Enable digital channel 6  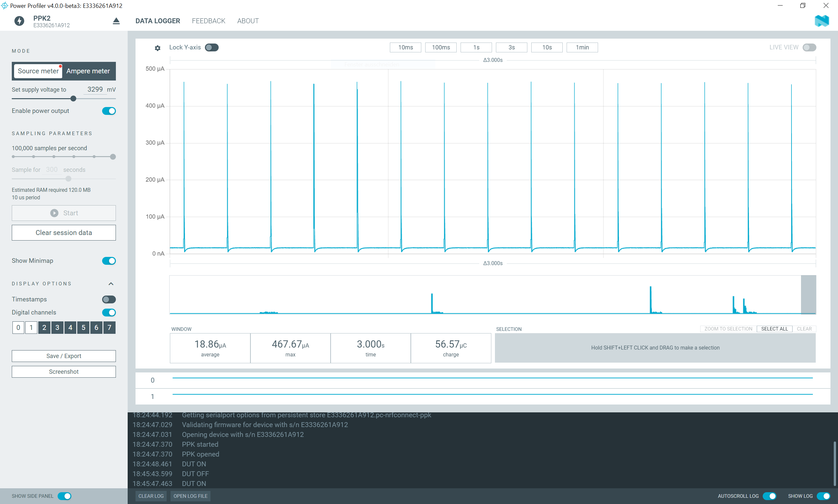pyautogui.click(x=97, y=327)
